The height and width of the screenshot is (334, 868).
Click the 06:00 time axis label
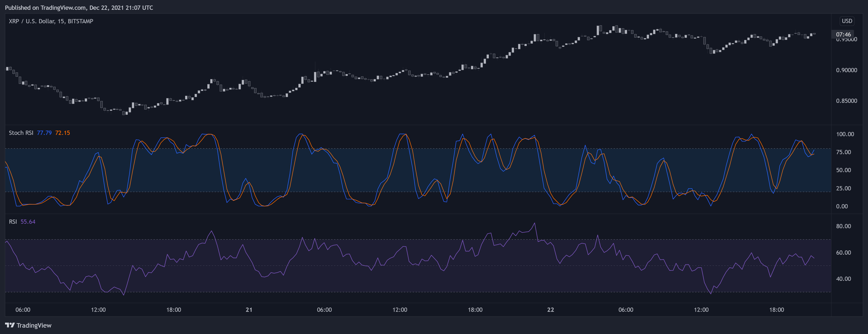point(23,310)
